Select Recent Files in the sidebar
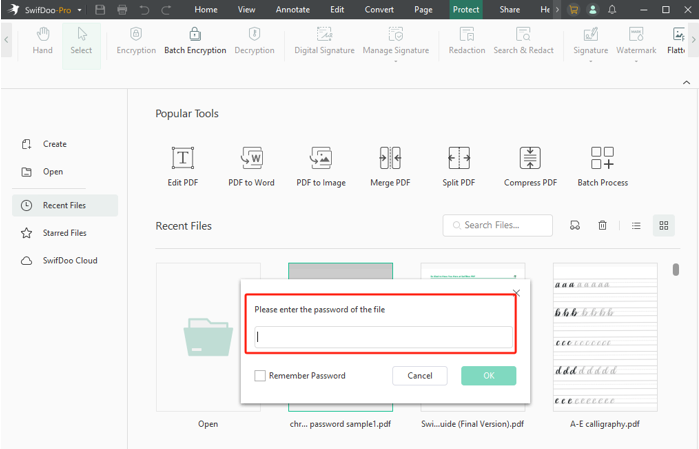Viewport: 699px width, 449px height. (x=65, y=205)
